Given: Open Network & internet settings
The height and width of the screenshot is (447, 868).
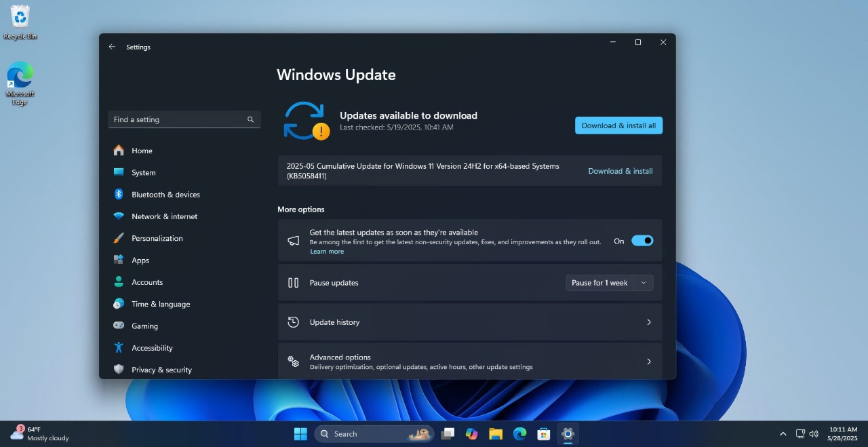Looking at the screenshot, I should (x=164, y=216).
